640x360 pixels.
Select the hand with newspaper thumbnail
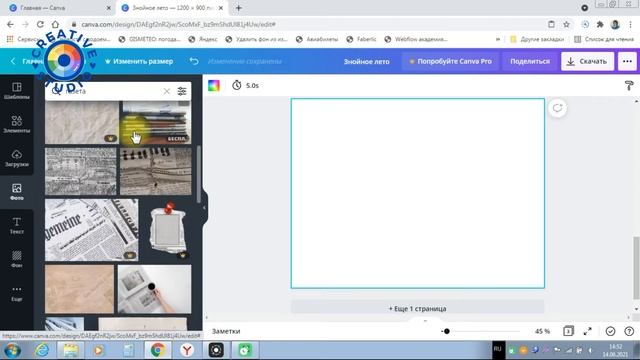click(154, 289)
